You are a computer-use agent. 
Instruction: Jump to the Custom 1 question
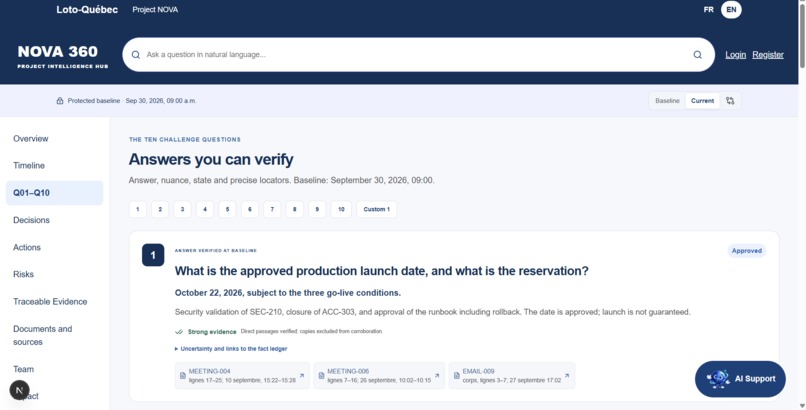point(377,209)
